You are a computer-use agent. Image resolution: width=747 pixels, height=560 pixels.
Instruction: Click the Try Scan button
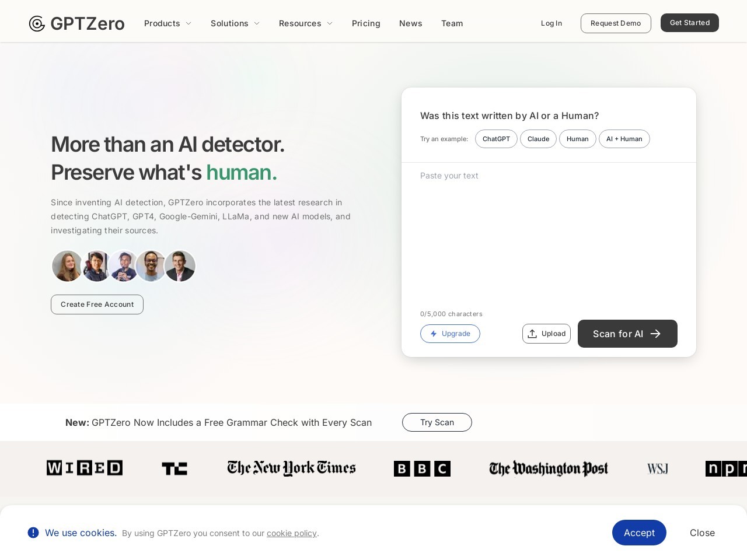(x=437, y=422)
